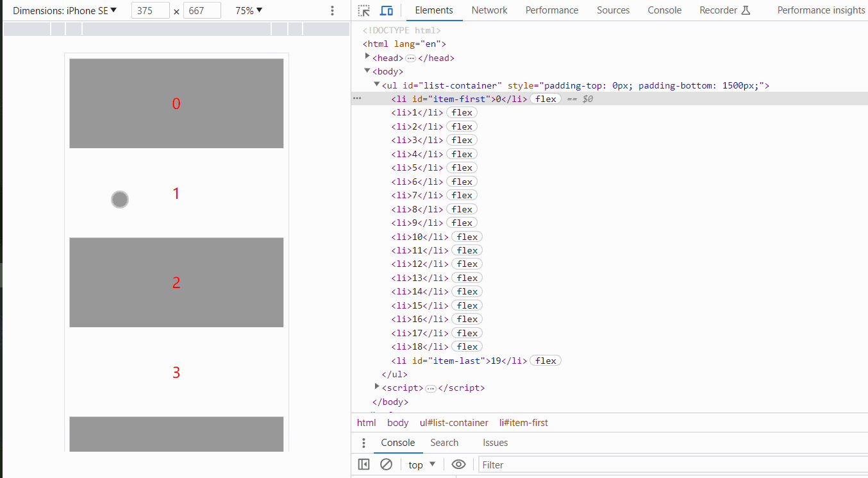Open the 75% zoom dropdown

249,10
